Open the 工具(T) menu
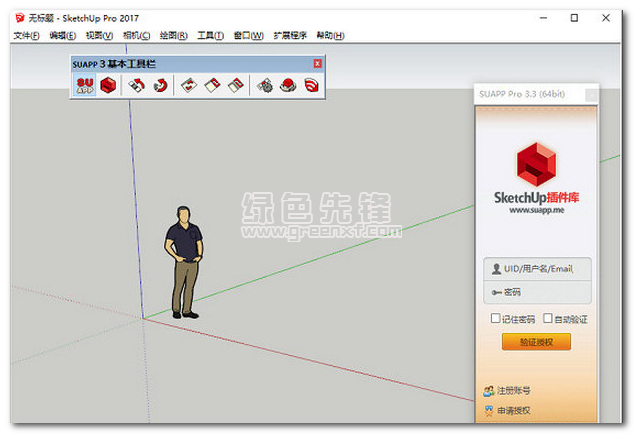This screenshot has width=634, height=434. click(x=210, y=36)
